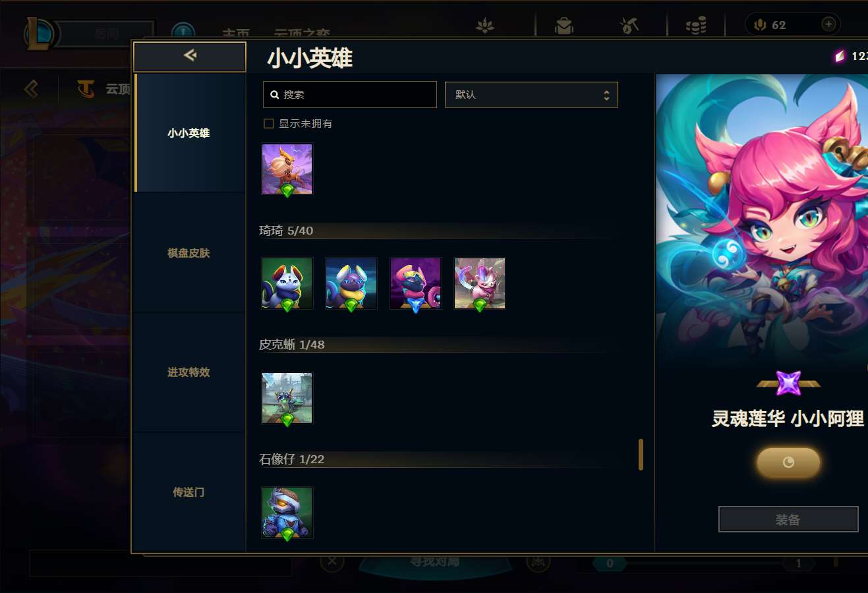
Task: Click the plus icon to buy currency
Action: pos(829,24)
